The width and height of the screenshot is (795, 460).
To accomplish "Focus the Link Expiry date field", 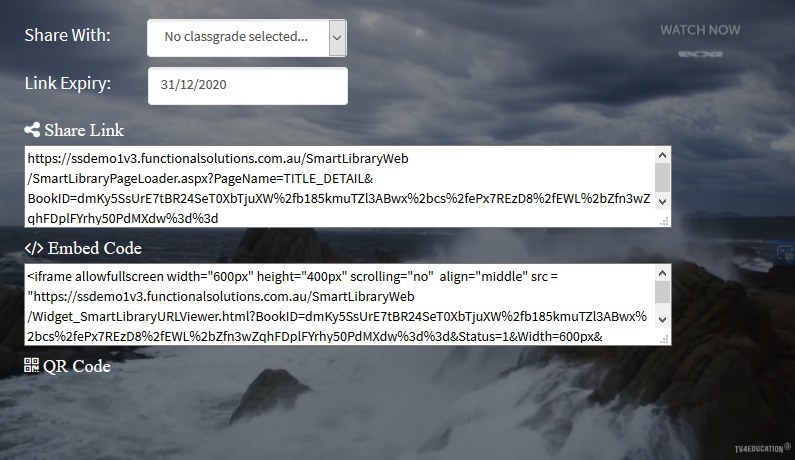I will (x=248, y=86).
